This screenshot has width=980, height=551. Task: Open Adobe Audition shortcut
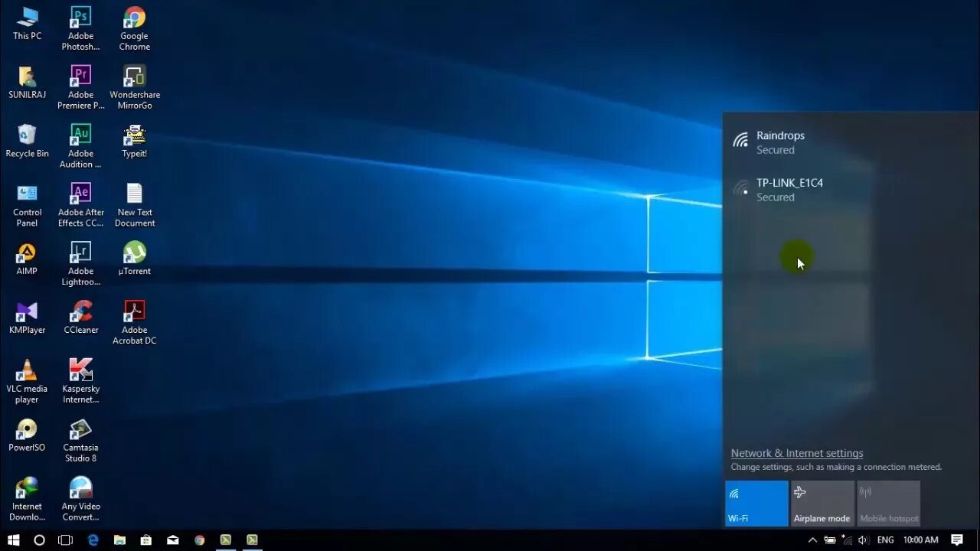tap(80, 146)
